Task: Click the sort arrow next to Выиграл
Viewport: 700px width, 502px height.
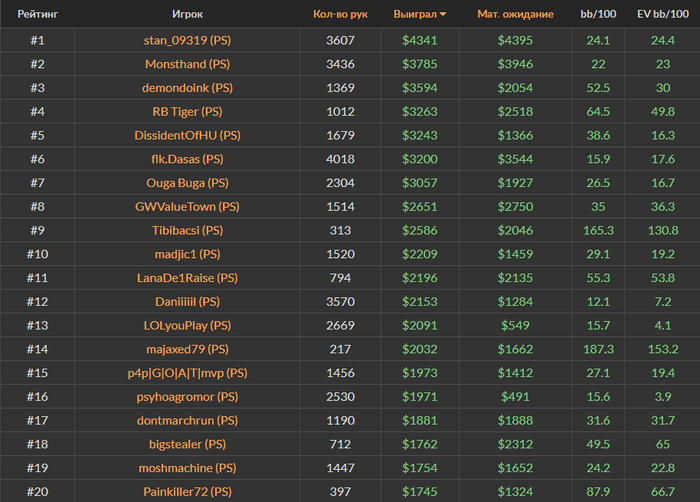Action: coord(443,15)
